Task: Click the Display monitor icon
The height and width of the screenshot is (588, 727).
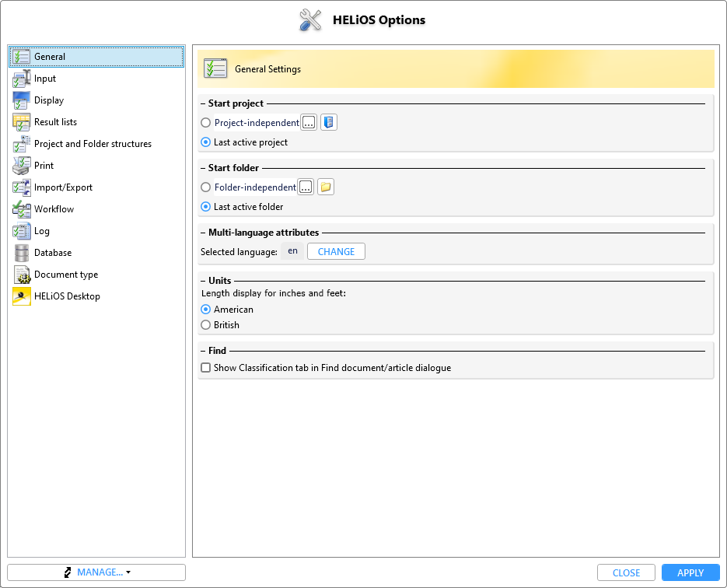Action: [21, 100]
